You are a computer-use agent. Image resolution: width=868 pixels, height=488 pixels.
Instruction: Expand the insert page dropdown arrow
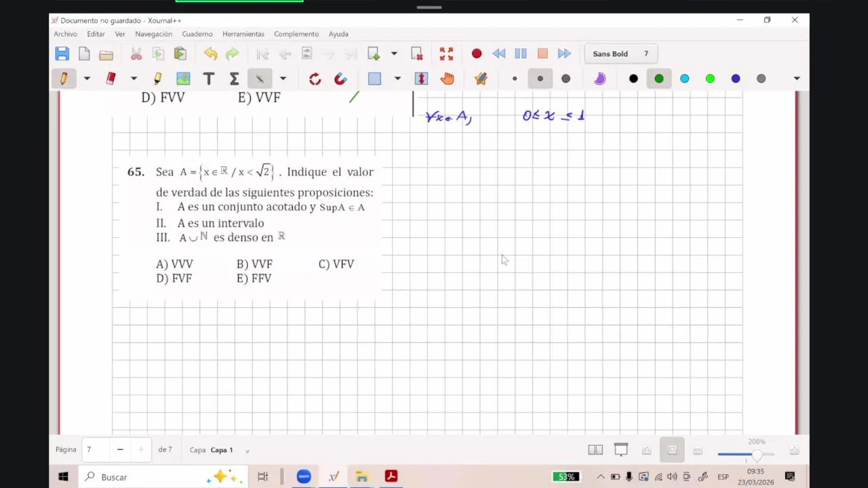coord(394,54)
